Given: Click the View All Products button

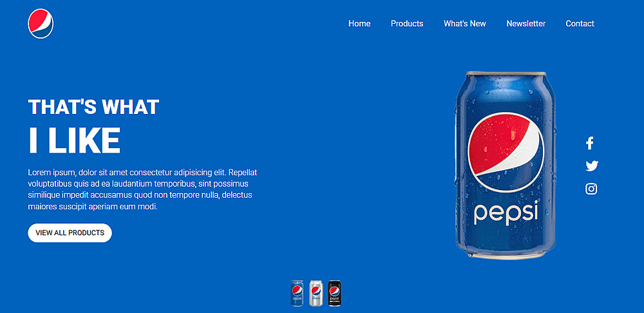Looking at the screenshot, I should (70, 233).
